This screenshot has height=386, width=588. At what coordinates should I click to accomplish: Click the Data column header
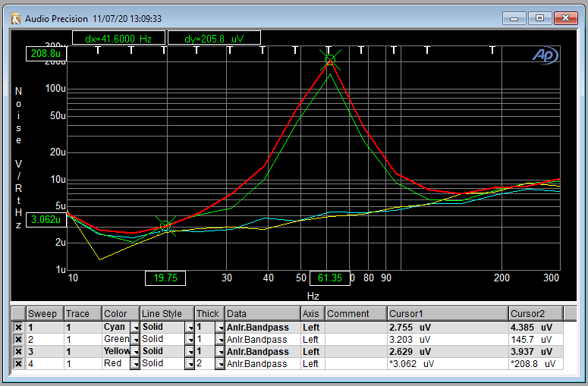(263, 314)
